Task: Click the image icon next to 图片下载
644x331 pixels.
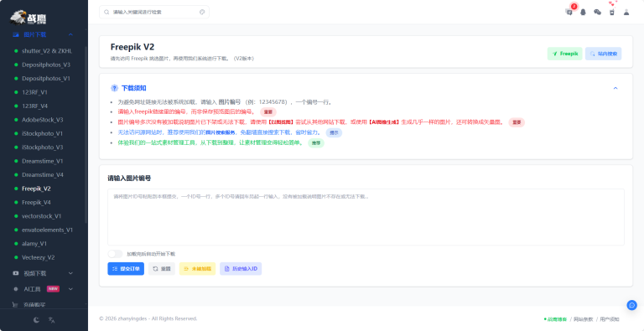Action: 16,34
